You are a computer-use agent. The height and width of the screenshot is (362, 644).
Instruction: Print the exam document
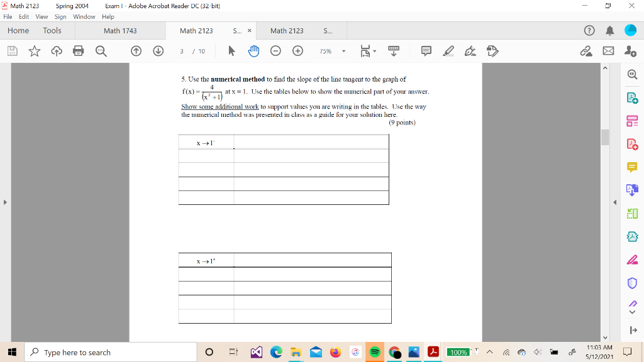pyautogui.click(x=79, y=51)
